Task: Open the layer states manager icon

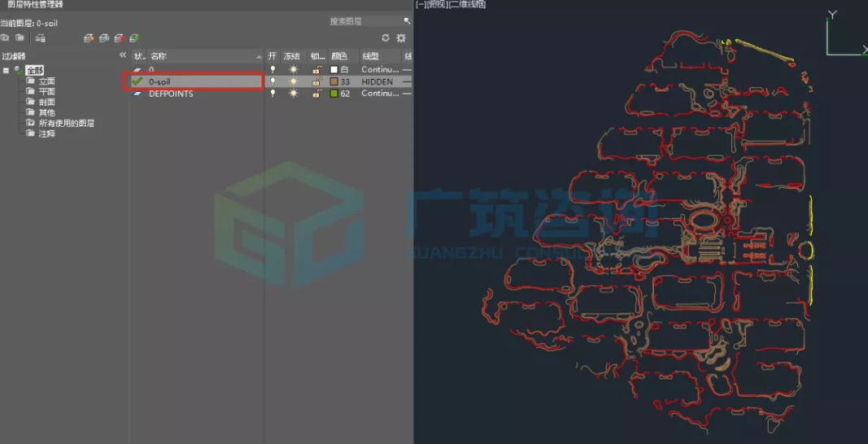Action: pyautogui.click(x=40, y=38)
